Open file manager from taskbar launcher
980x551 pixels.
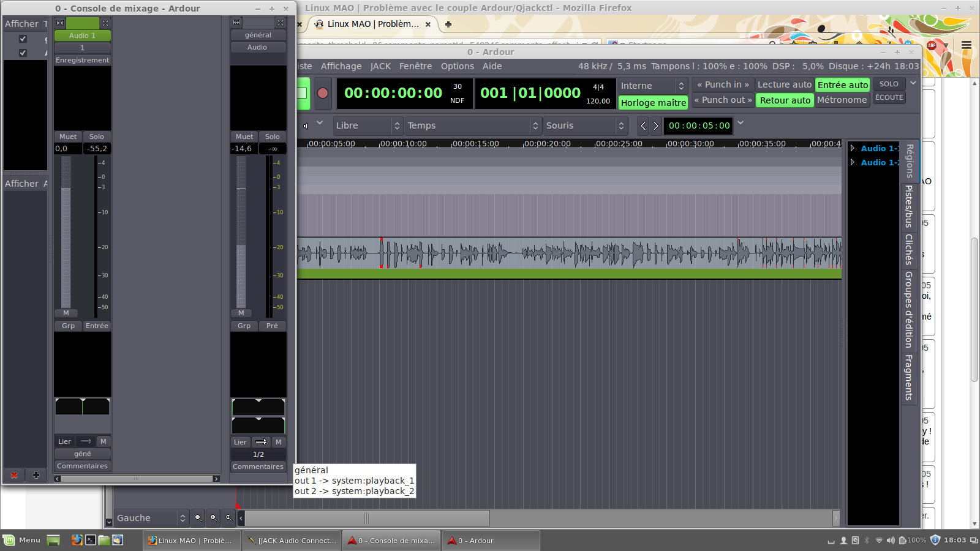[104, 540]
